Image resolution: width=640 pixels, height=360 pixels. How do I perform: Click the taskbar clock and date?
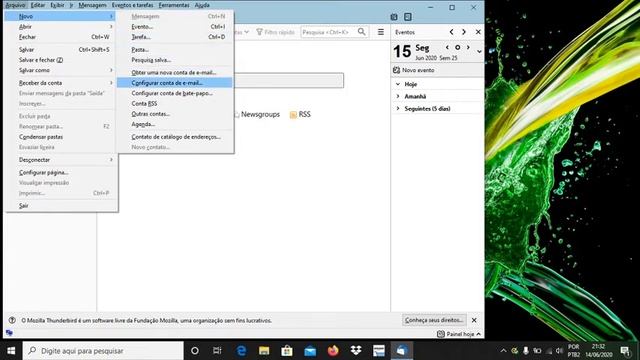coord(598,351)
